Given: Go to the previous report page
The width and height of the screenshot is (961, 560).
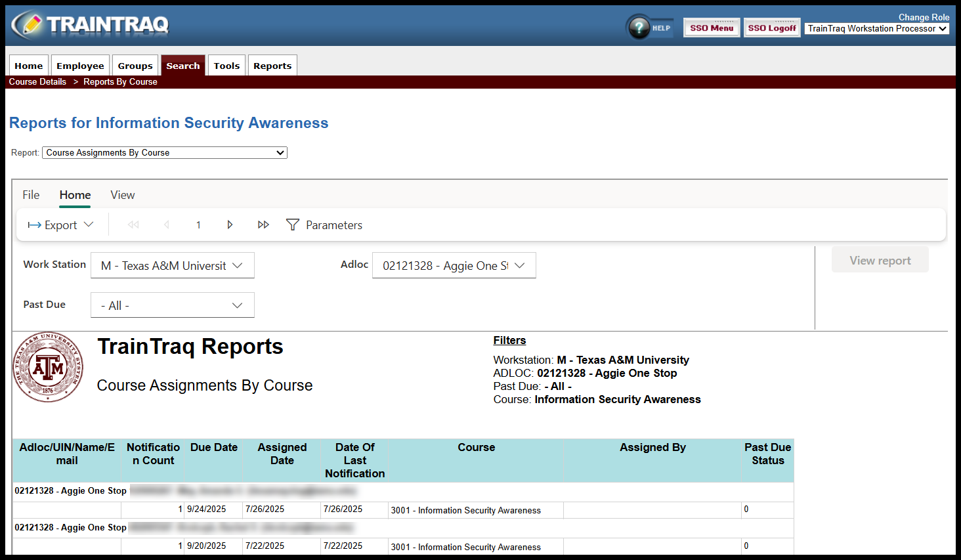Looking at the screenshot, I should pos(167,225).
